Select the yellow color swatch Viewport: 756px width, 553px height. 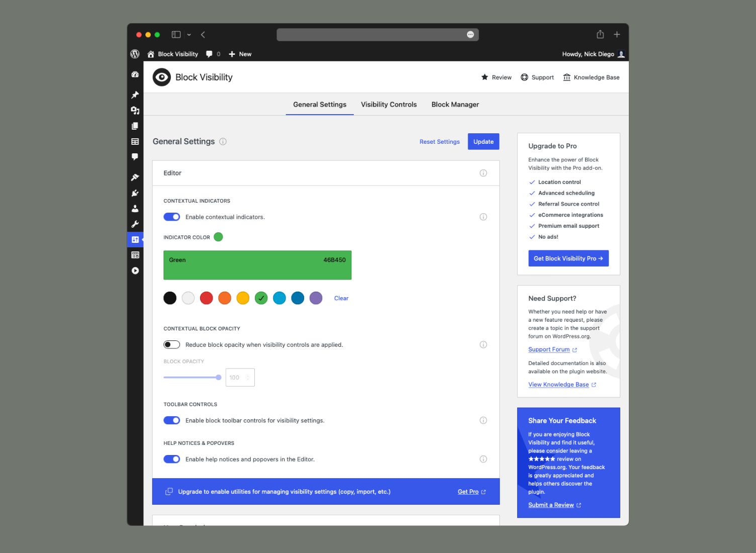[x=243, y=298]
